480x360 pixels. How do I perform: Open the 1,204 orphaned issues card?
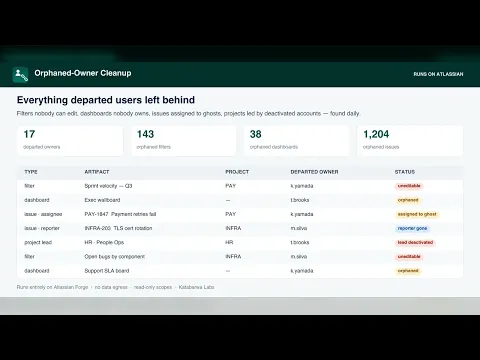tap(410, 141)
